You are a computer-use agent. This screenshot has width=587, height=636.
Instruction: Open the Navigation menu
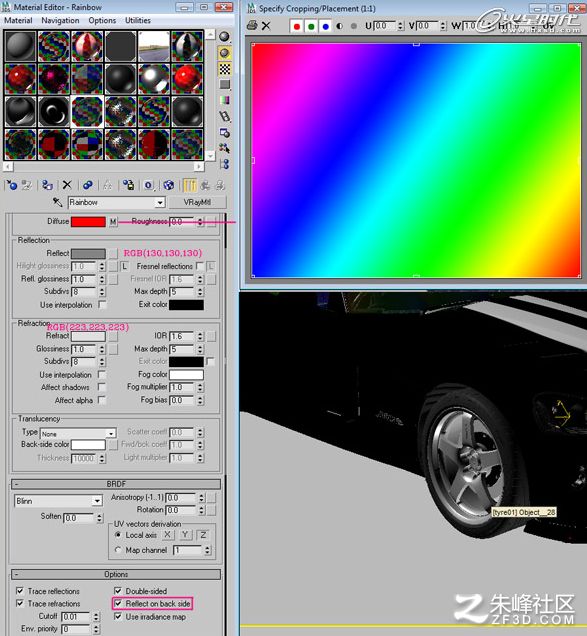click(x=60, y=20)
